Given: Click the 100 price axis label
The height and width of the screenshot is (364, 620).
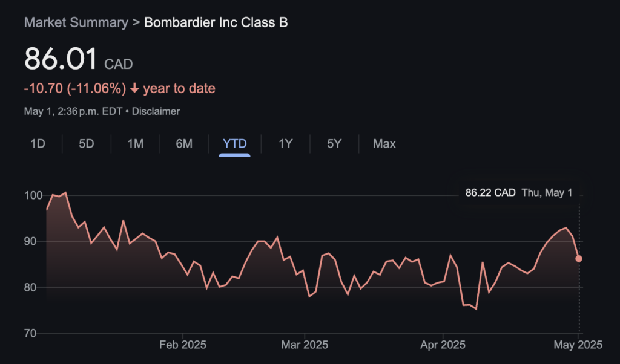Looking at the screenshot, I should click(33, 195).
